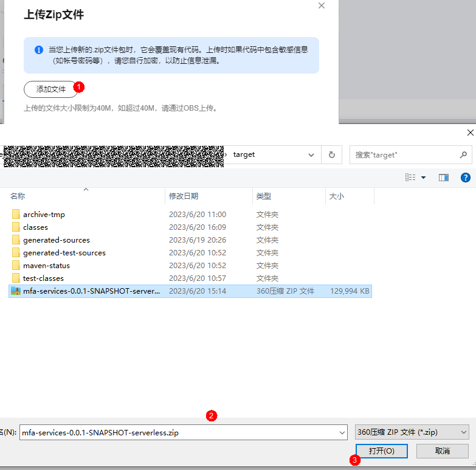Sort by the 名称 column header
Image resolution: width=476 pixels, height=470 pixels.
(18, 196)
